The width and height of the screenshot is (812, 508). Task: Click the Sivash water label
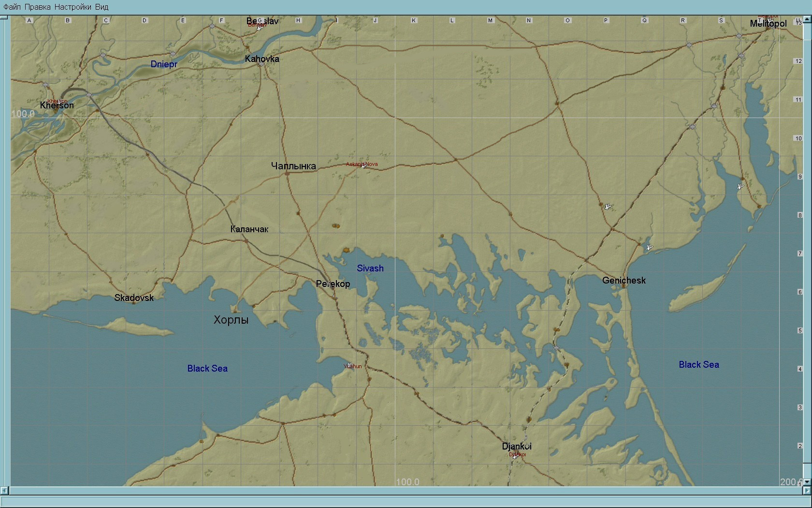pos(370,269)
